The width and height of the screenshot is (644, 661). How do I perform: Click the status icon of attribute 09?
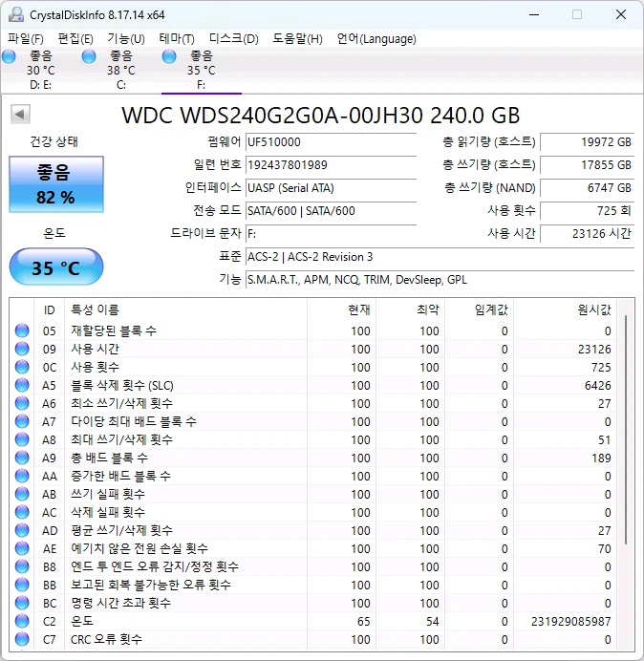pyautogui.click(x=22, y=349)
